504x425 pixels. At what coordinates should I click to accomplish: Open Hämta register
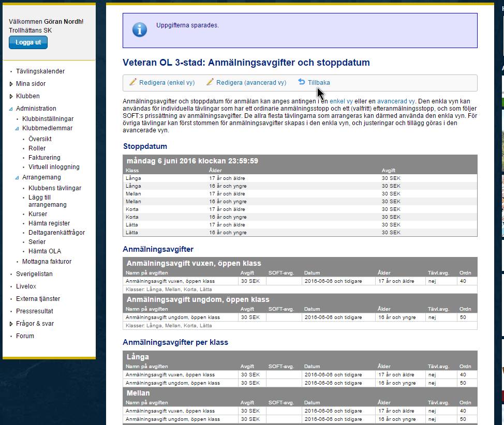[x=49, y=223]
